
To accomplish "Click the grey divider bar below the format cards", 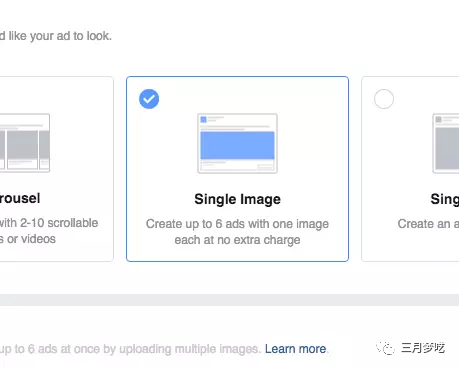I will (229, 300).
